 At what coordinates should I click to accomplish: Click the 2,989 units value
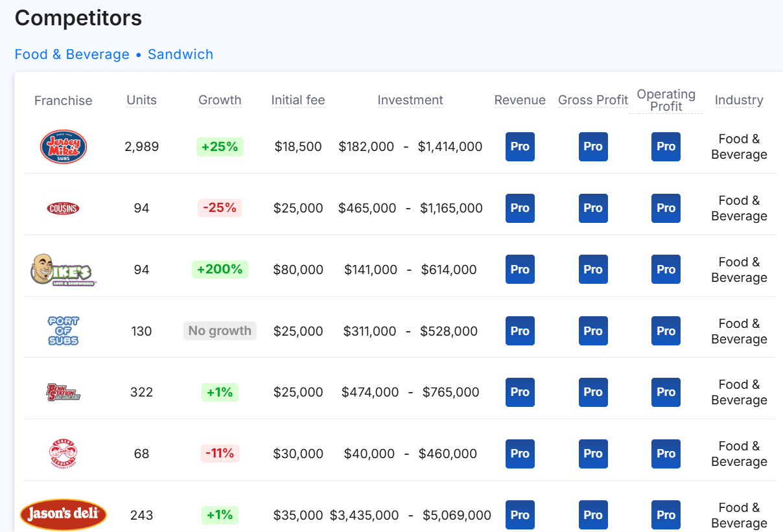[x=142, y=146]
